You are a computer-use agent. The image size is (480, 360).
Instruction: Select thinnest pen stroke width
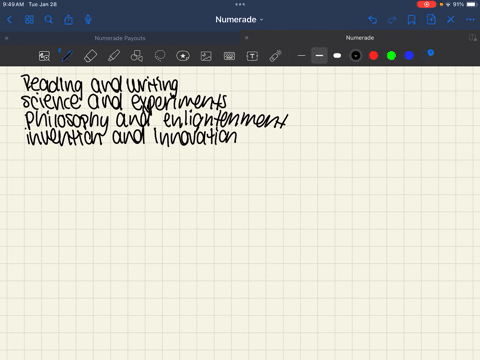[x=301, y=56]
